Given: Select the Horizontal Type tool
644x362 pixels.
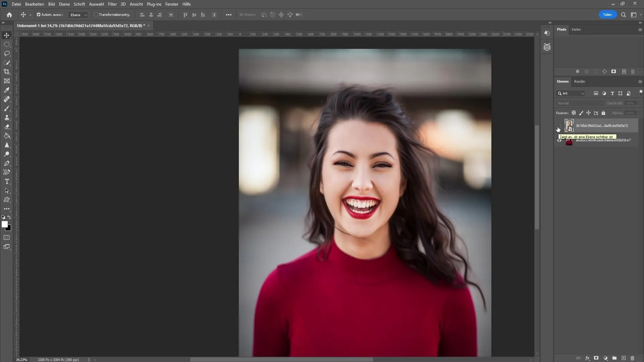Looking at the screenshot, I should (x=7, y=181).
